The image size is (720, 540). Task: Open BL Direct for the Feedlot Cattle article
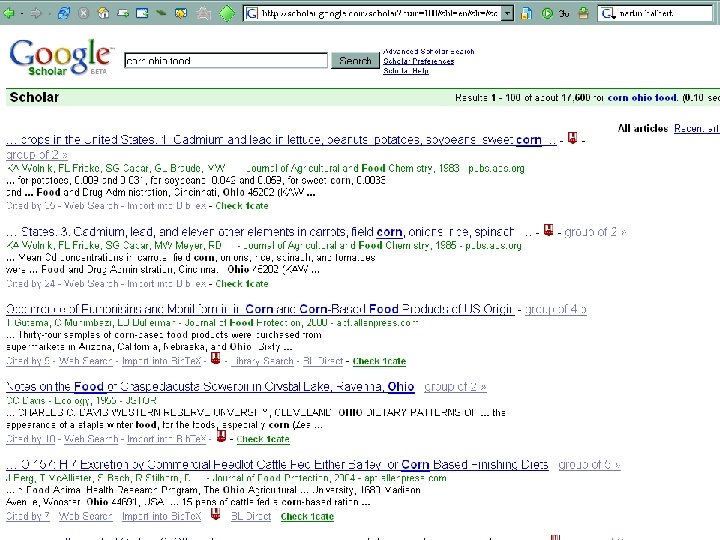(251, 517)
